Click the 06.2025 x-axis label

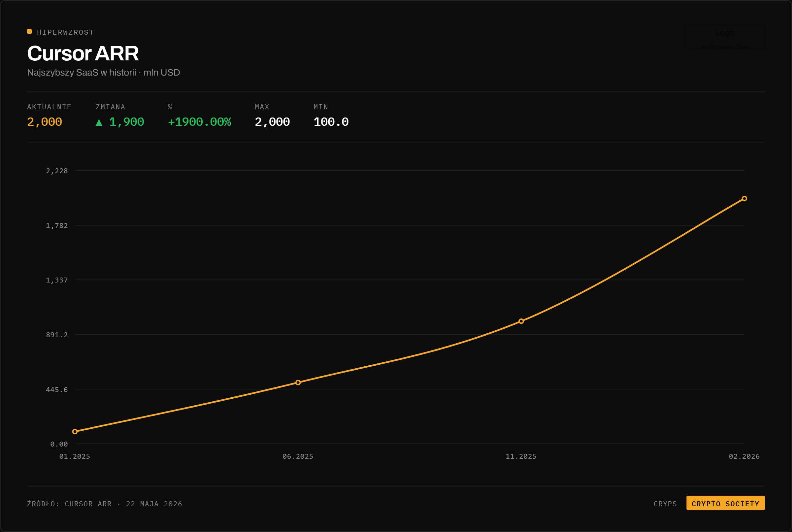click(x=298, y=456)
